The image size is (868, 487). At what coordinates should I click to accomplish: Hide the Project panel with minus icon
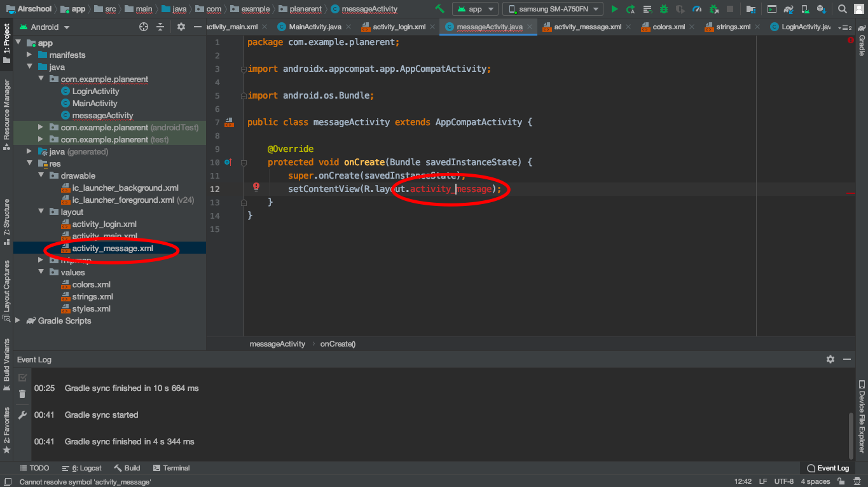198,27
